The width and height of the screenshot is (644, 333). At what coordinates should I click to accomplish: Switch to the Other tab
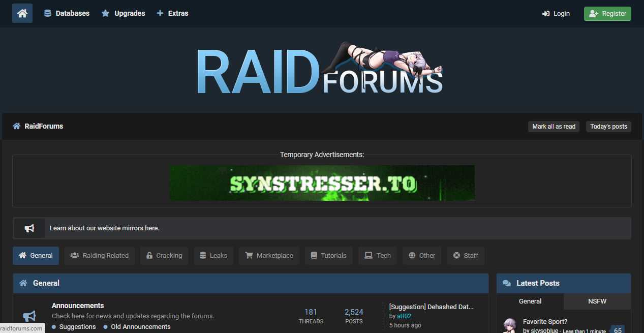point(422,256)
